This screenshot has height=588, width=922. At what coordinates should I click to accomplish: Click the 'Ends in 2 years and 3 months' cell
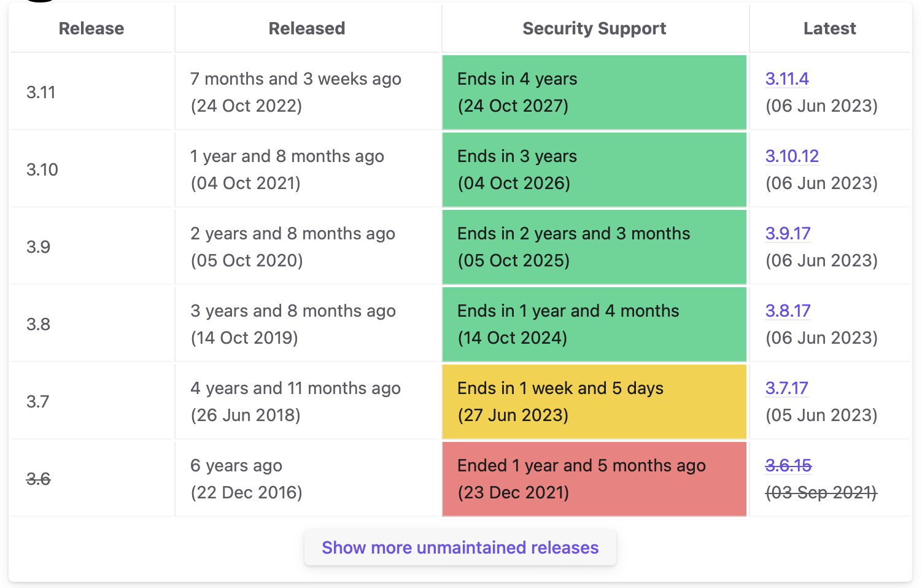click(x=594, y=247)
